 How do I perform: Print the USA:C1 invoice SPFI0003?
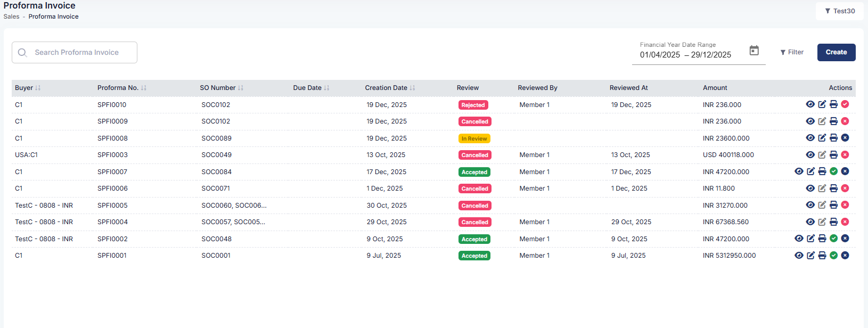pos(833,155)
